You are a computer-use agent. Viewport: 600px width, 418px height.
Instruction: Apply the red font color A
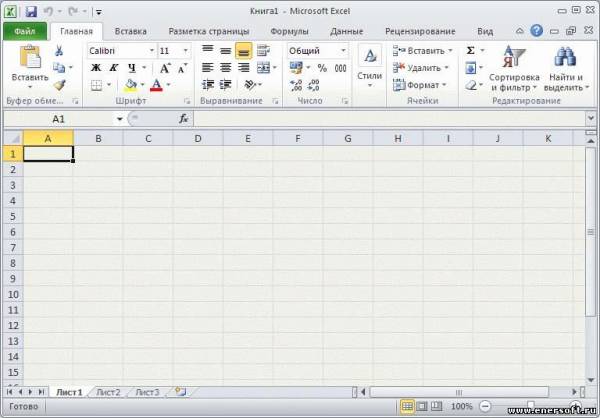point(156,85)
